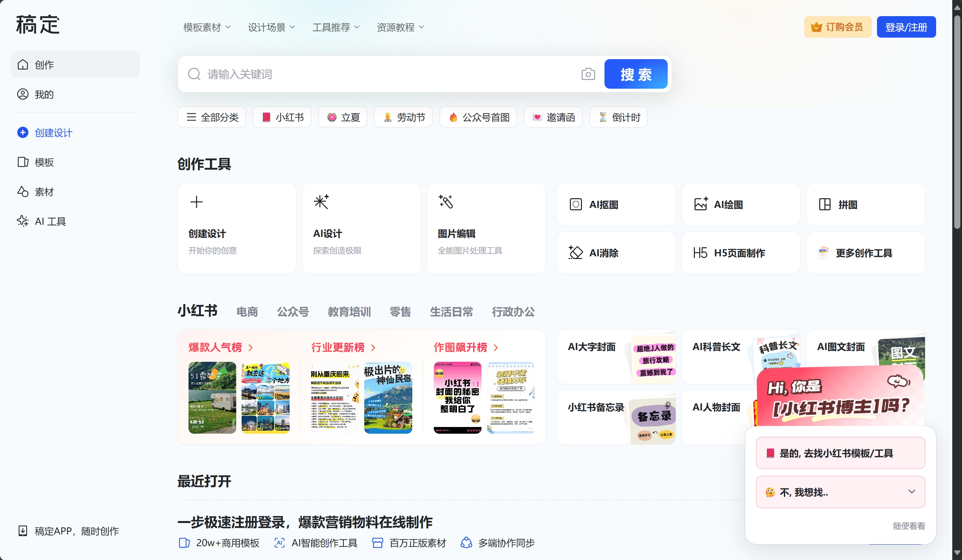Expand the 不, 我想找.. dropdown
The width and height of the screenshot is (962, 560).
pos(840,492)
